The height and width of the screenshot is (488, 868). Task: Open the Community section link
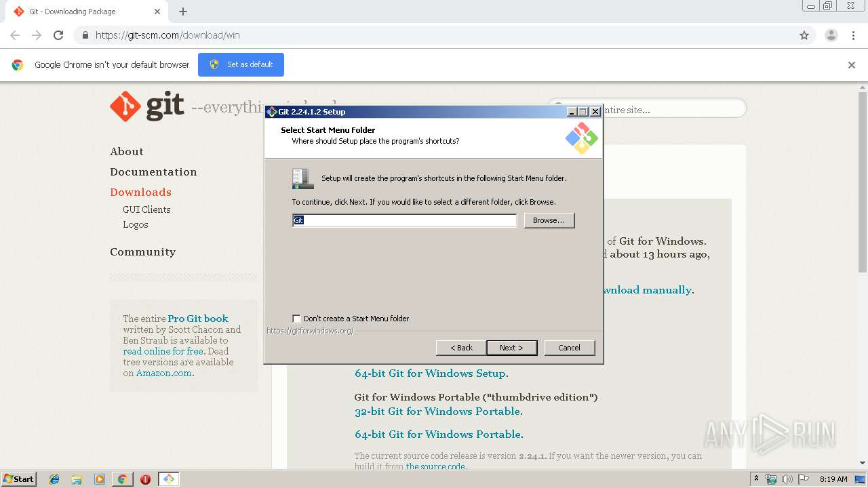pos(142,252)
